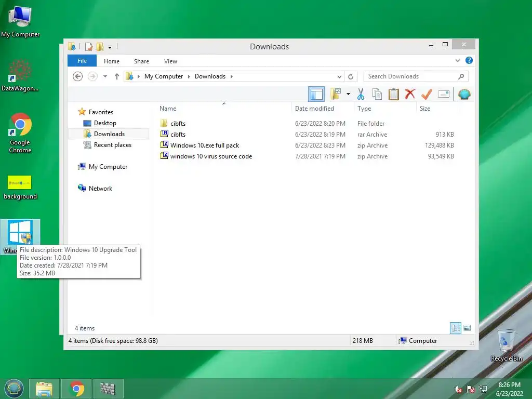Expand the arrow after Downloads breadcrumb
Viewport: 532px width, 399px height.
(x=231, y=76)
